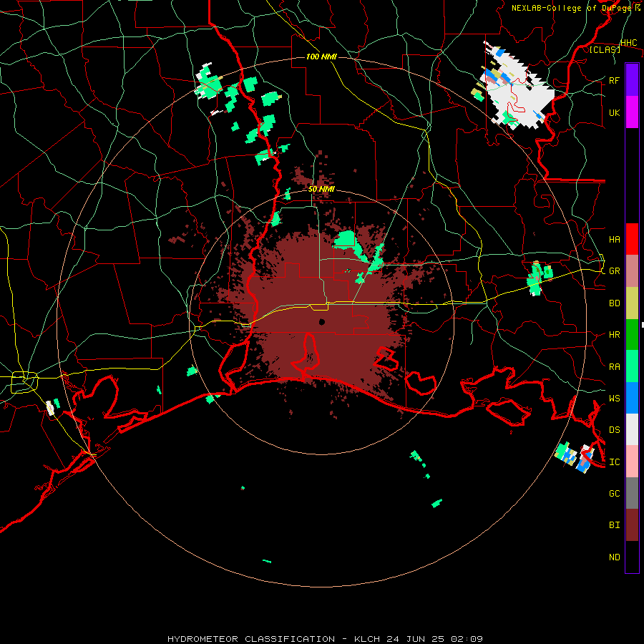The height and width of the screenshot is (644, 644).
Task: Click the HA label beside the legend
Action: point(615,239)
